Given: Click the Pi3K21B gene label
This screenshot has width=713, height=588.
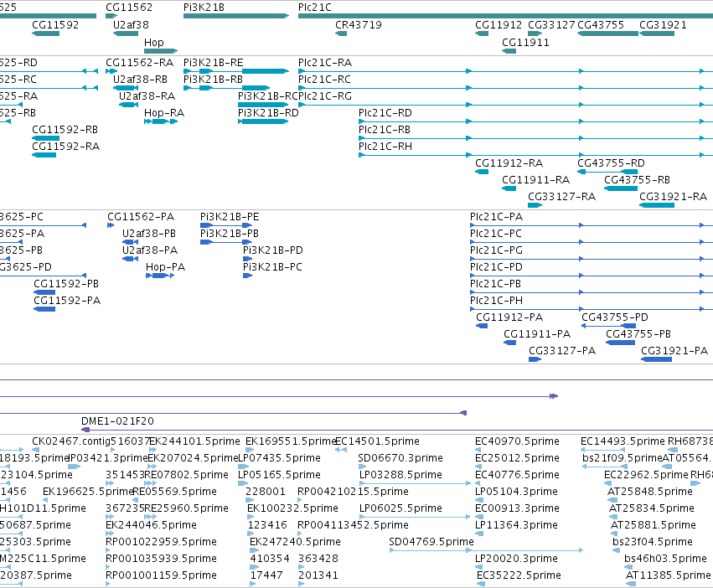Looking at the screenshot, I should [x=204, y=8].
